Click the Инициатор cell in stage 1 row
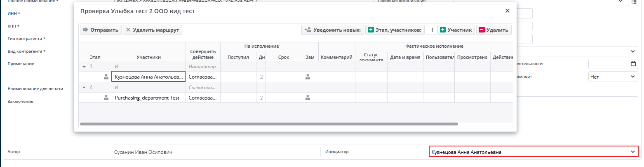Image resolution: width=644 pixels, height=167 pixels. (x=203, y=67)
